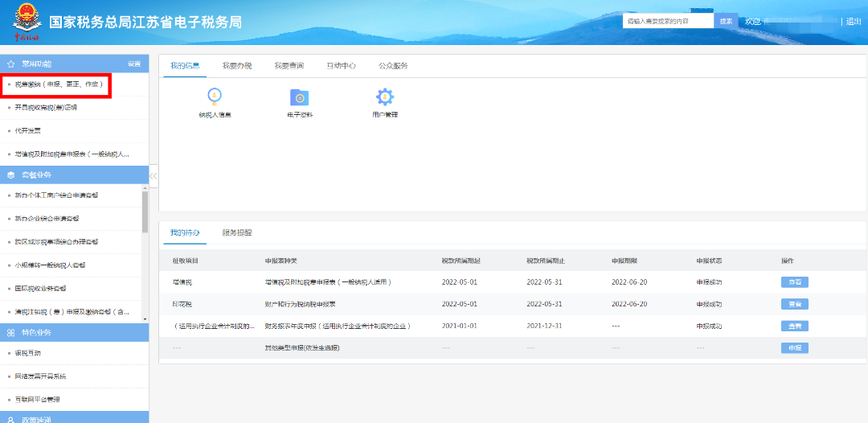Click 查看 button for 印花税 row
This screenshot has height=423, width=868.
(x=794, y=304)
